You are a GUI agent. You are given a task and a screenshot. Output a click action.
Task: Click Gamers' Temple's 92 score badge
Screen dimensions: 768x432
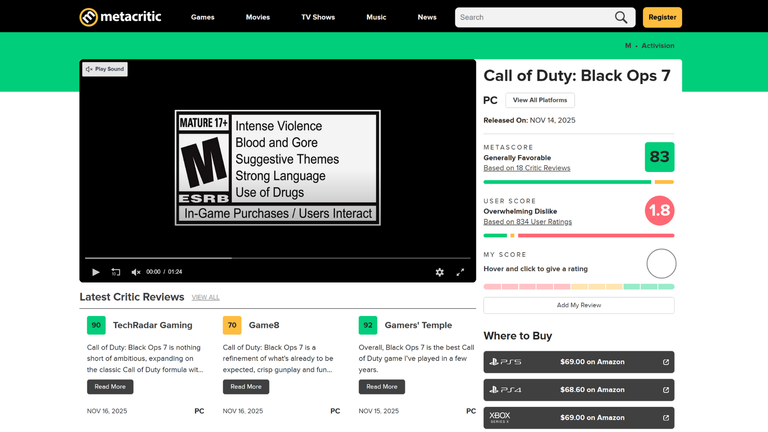[x=368, y=325]
